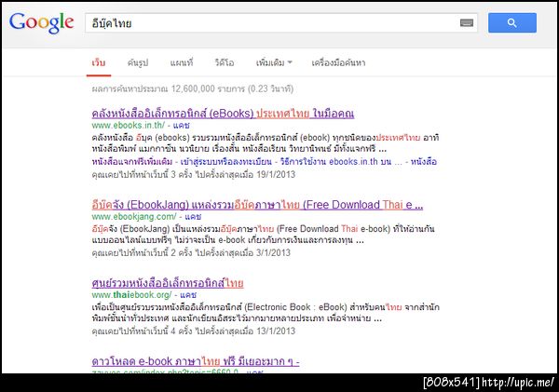559x392 pixels.
Task: Click the blue magnifier search button
Action: [511, 22]
